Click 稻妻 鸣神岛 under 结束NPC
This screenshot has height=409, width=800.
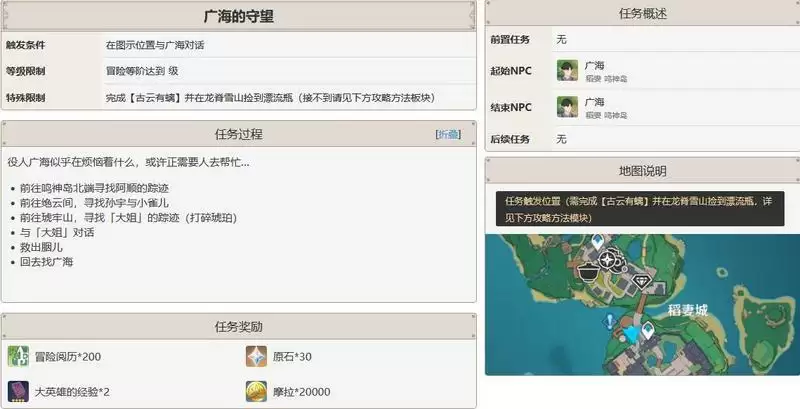(606, 115)
